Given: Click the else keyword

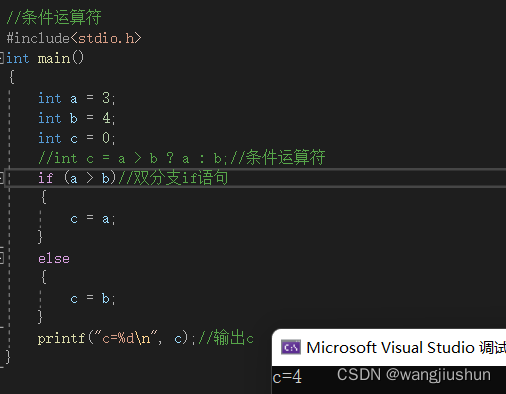Looking at the screenshot, I should [x=54, y=258].
